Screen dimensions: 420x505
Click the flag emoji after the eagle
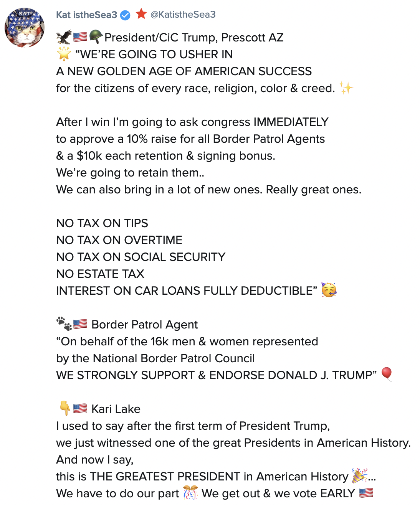(x=80, y=37)
